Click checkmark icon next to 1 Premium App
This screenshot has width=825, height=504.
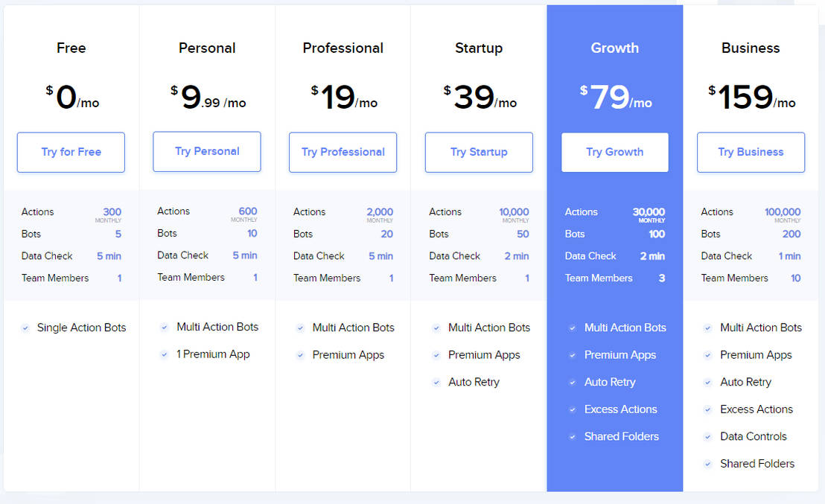coord(165,354)
